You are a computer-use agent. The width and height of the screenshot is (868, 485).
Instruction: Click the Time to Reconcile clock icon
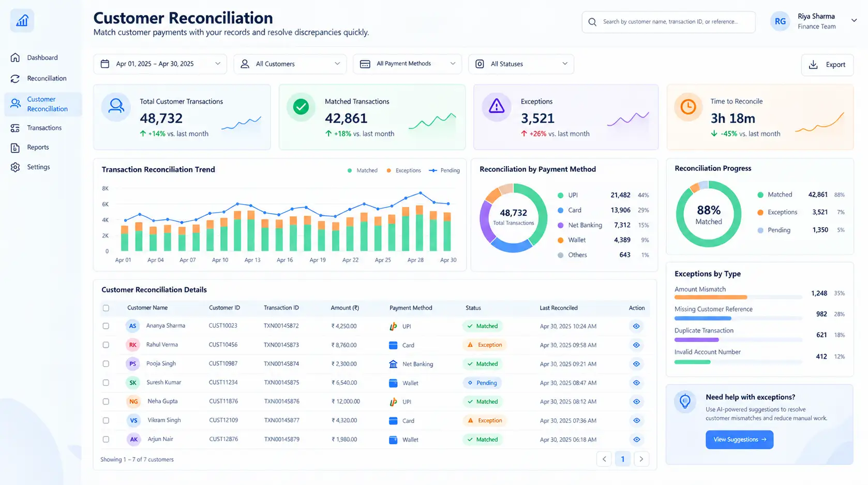coord(688,107)
